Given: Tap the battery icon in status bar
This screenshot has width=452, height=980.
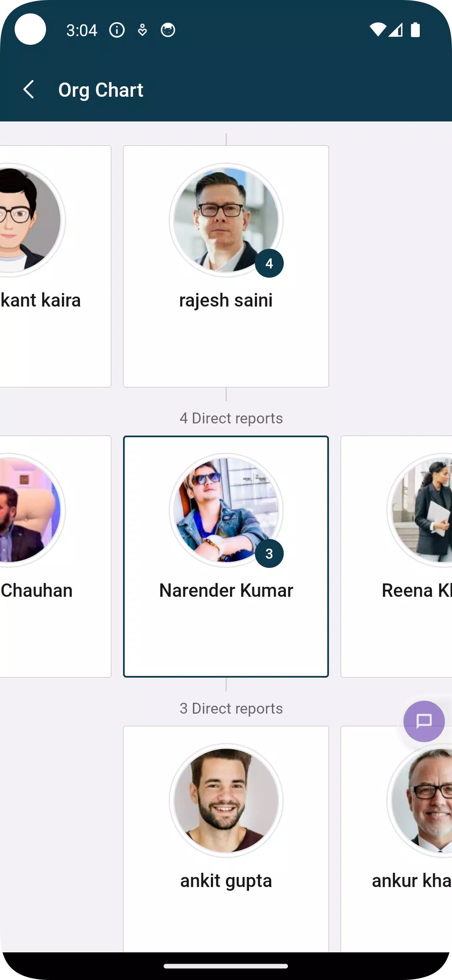Looking at the screenshot, I should tap(415, 30).
